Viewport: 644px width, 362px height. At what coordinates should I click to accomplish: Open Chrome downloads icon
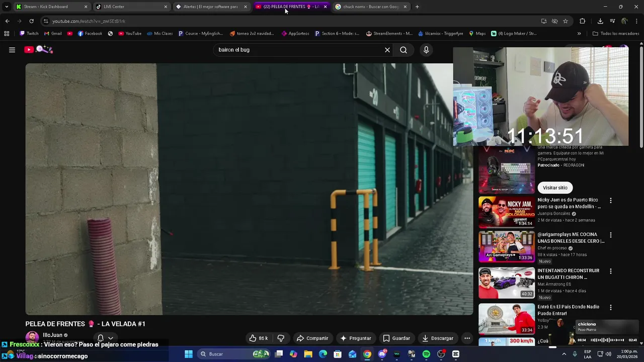(x=600, y=21)
